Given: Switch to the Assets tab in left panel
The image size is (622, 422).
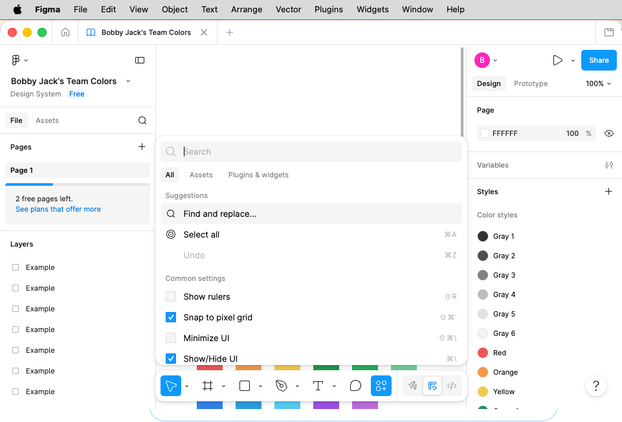Looking at the screenshot, I should pos(47,120).
